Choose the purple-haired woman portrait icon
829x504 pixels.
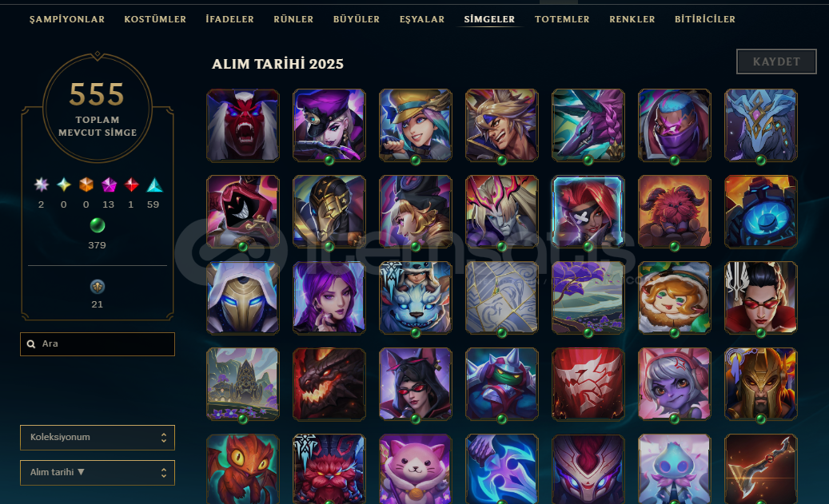pos(329,297)
